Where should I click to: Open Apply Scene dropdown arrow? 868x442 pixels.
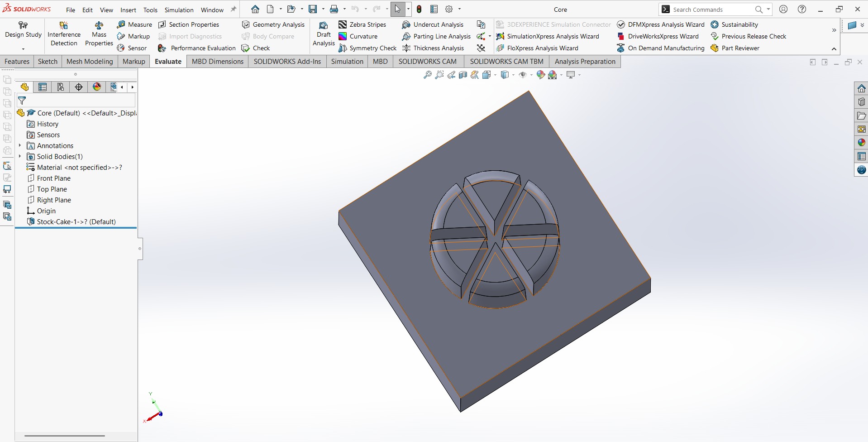(x=561, y=75)
